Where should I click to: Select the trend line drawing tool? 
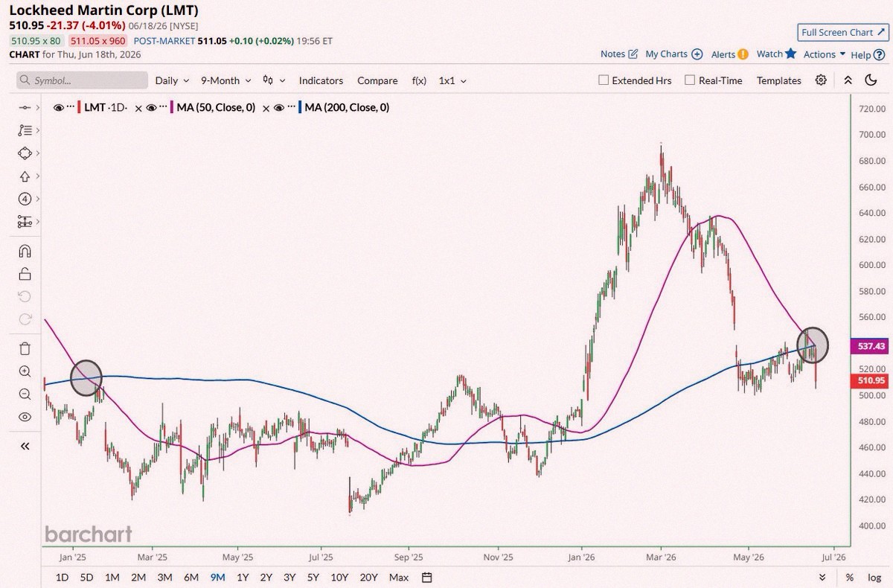[24, 108]
